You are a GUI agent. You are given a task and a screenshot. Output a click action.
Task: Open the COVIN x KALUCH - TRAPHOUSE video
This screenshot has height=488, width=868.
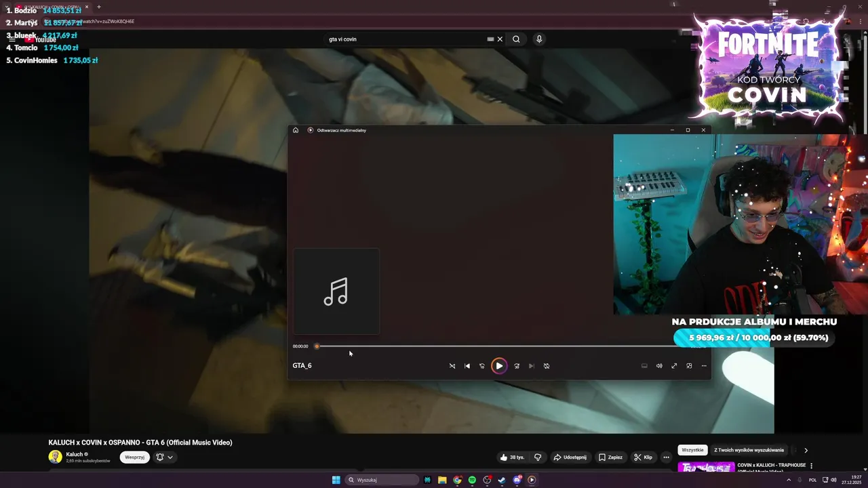pos(772,466)
